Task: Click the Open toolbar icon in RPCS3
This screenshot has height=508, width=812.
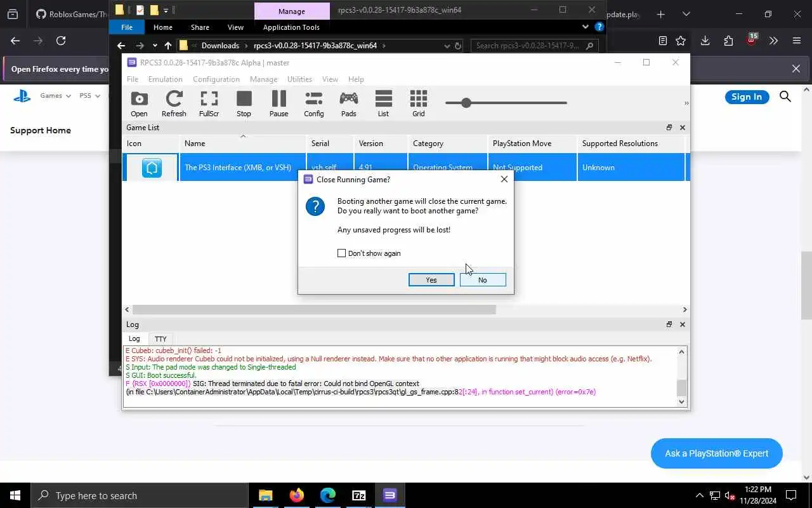Action: (x=139, y=104)
